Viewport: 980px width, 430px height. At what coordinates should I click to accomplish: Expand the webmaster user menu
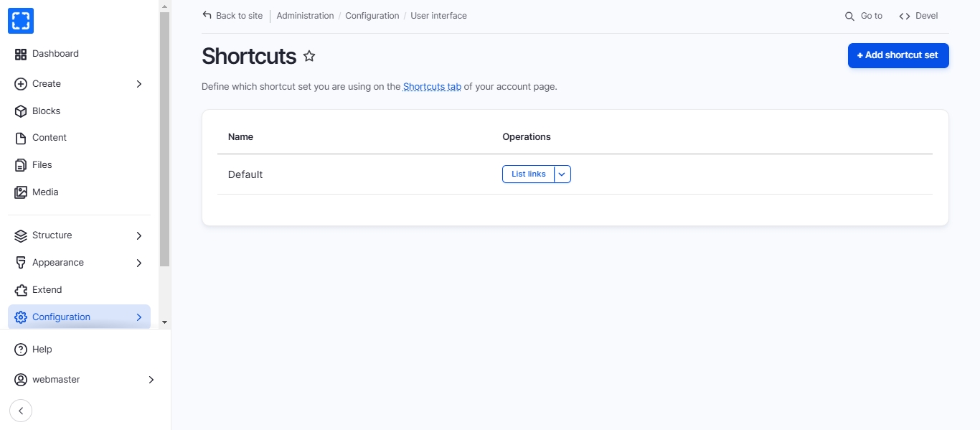click(x=151, y=380)
